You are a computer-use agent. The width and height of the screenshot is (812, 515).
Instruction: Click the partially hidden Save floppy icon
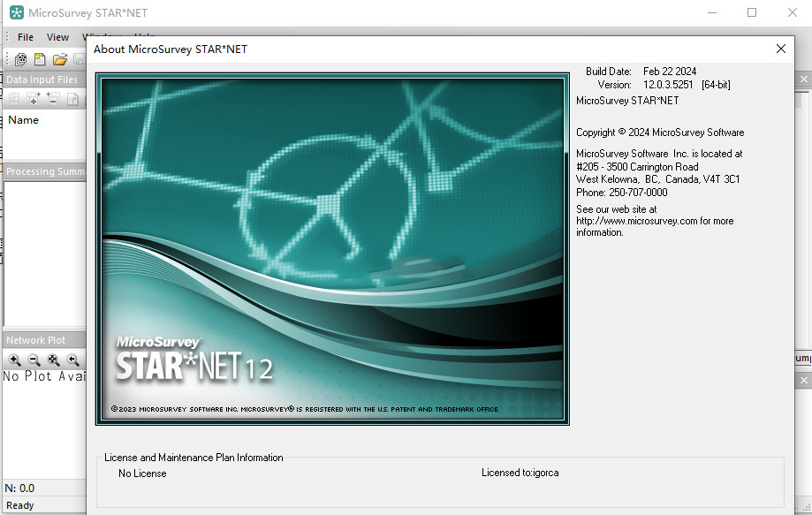coord(80,59)
